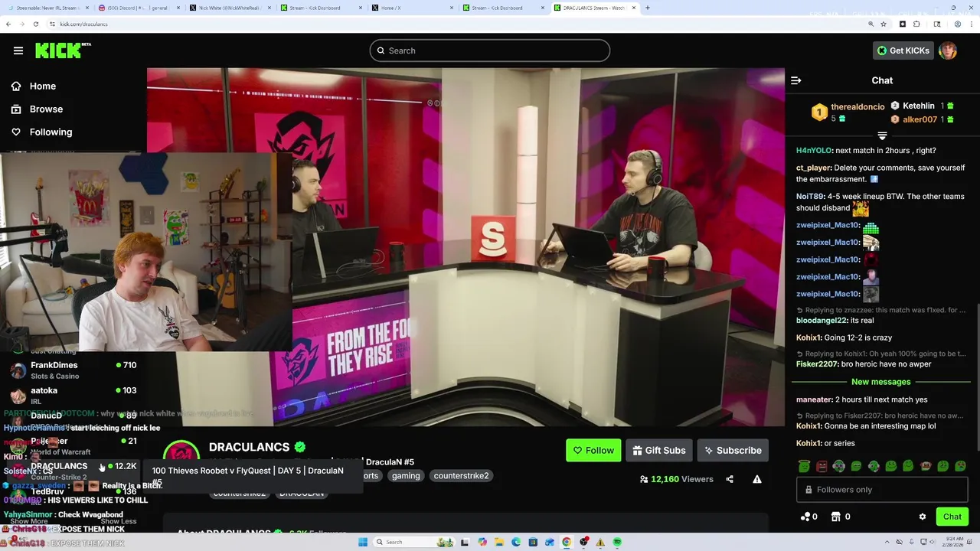Screen dimensions: 980x551
Task: Open aatoka channel in sidebar
Action: [x=73, y=395]
